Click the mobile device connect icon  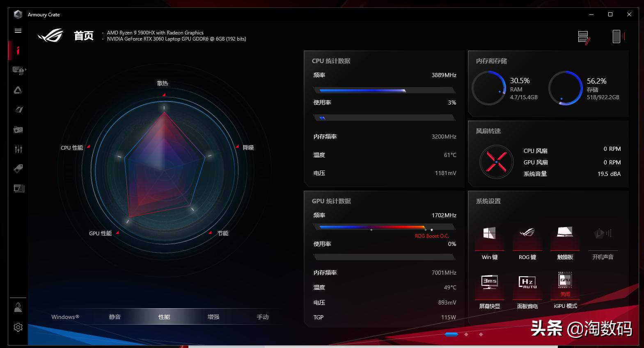click(618, 36)
